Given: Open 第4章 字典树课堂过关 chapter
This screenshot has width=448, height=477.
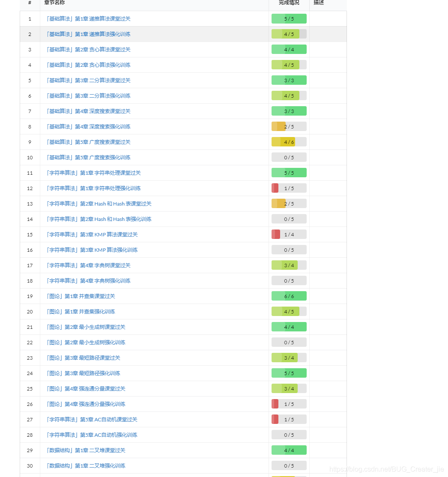Looking at the screenshot, I should click(x=88, y=265).
